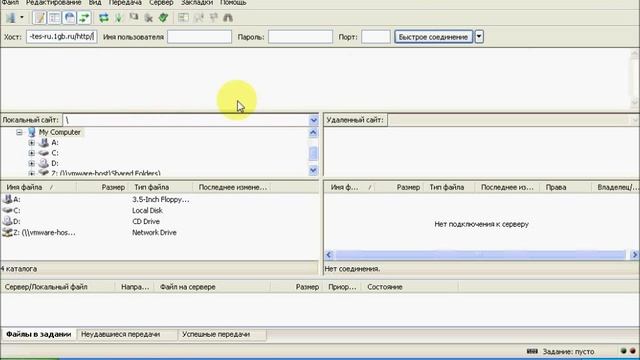Open the directory listing filters icon
This screenshot has width=640, height=360.
pyautogui.click(x=183, y=18)
